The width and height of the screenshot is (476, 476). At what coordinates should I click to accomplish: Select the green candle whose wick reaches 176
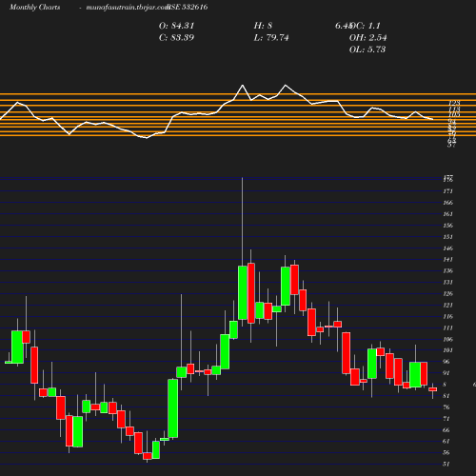(243, 292)
